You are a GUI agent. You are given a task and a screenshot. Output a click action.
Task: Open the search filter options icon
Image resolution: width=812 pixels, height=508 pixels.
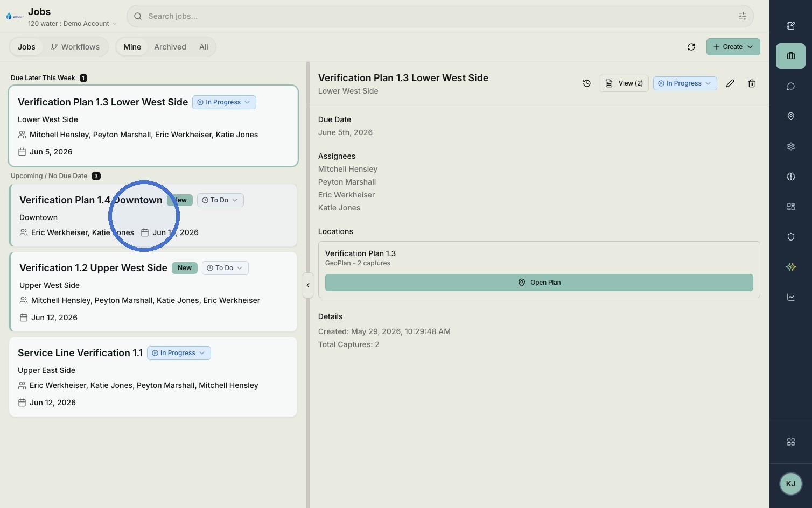[x=743, y=16]
